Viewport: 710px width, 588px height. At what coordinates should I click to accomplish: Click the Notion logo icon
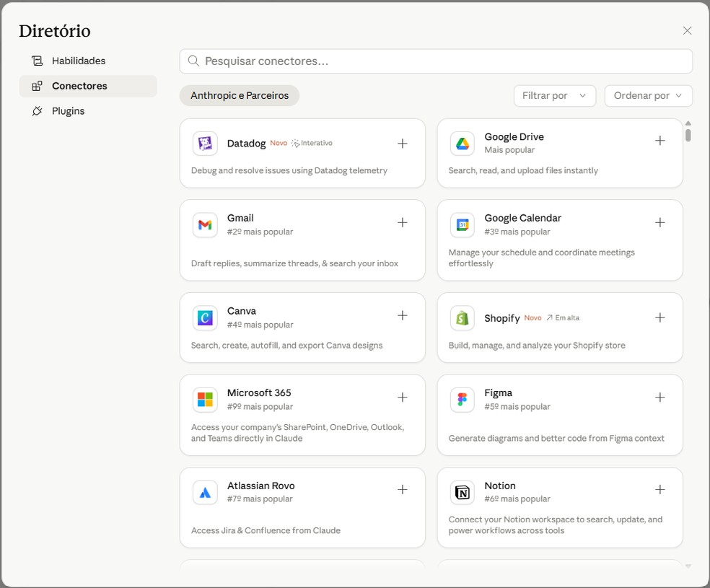pyautogui.click(x=463, y=493)
